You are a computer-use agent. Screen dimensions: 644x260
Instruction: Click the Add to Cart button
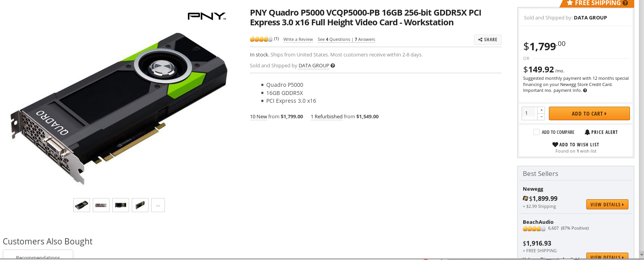click(589, 114)
